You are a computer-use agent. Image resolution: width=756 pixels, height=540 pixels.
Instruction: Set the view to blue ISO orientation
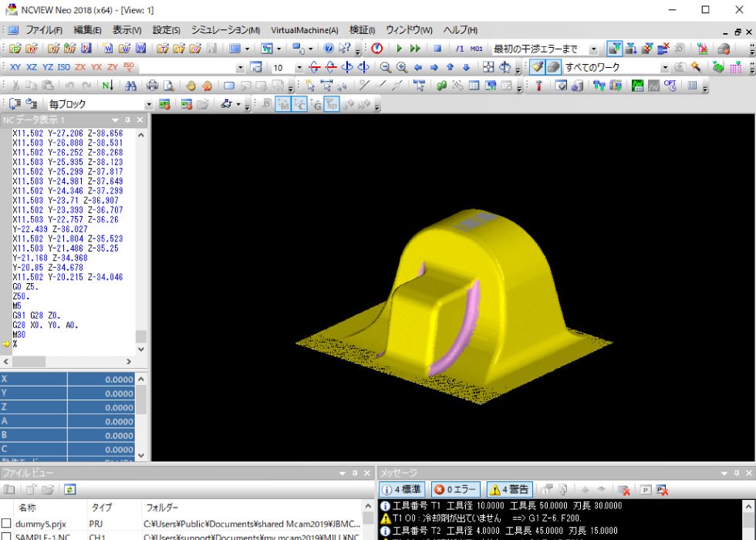click(x=63, y=67)
